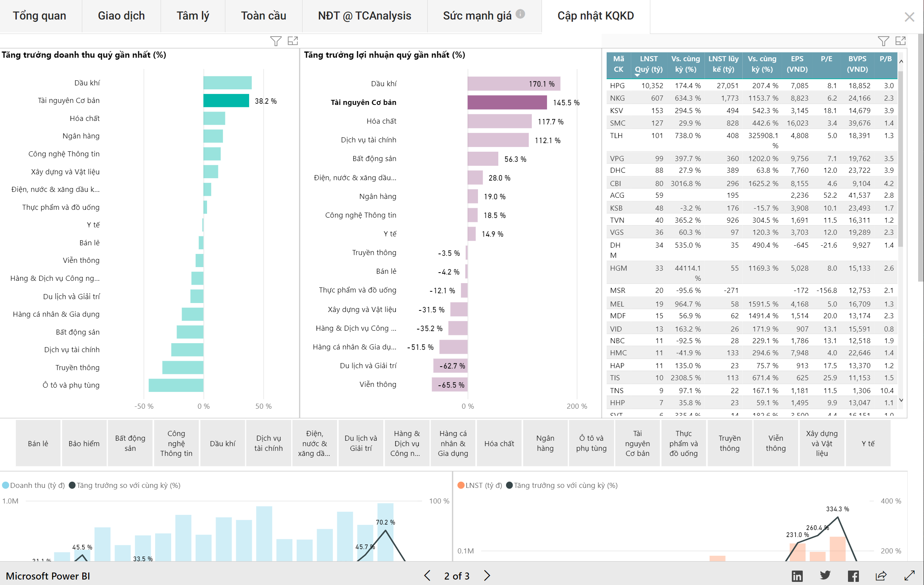Click info icon beside Sức mạnh giá
The width and height of the screenshot is (924, 585).
[520, 14]
